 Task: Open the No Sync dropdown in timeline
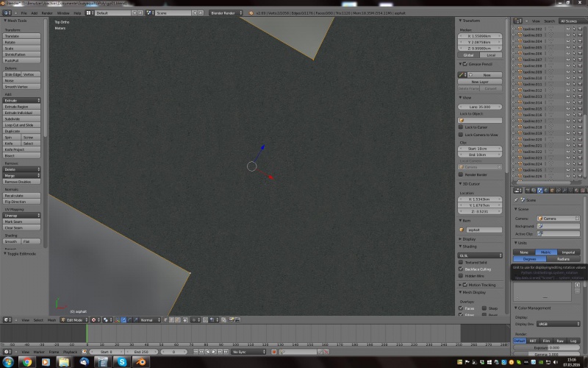coord(248,352)
